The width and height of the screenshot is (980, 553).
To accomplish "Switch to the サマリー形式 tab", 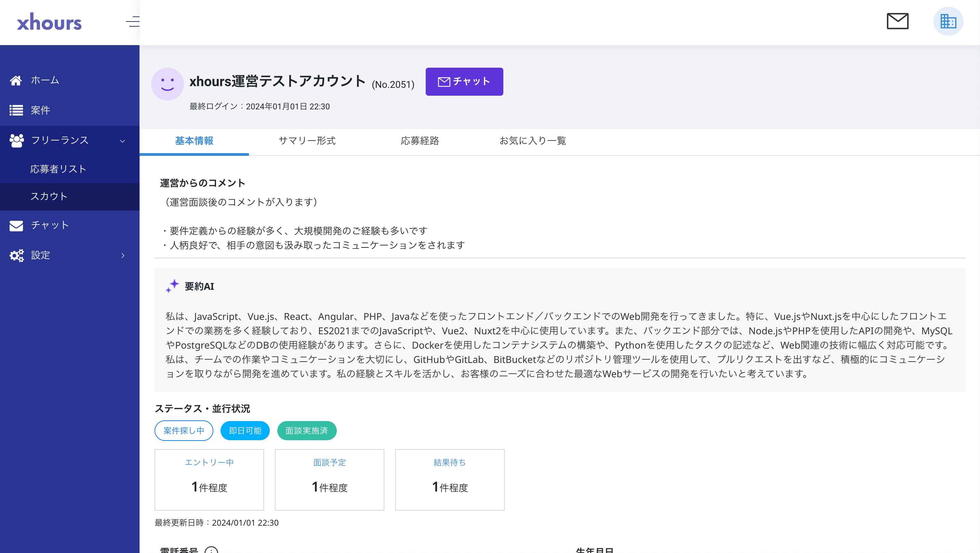I will 307,141.
